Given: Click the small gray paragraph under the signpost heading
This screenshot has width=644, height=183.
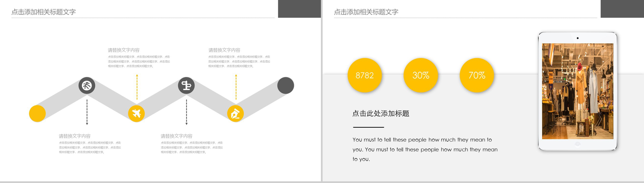Looking at the screenshot, I should (x=192, y=148).
